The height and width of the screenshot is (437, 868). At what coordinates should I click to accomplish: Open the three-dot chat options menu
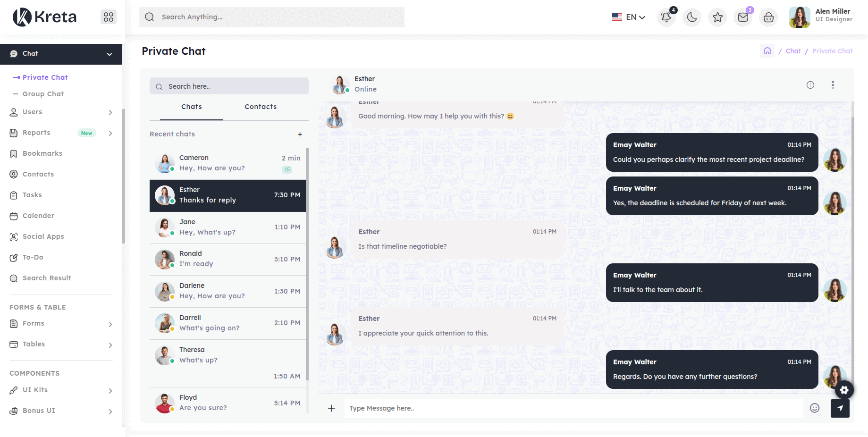tap(833, 85)
